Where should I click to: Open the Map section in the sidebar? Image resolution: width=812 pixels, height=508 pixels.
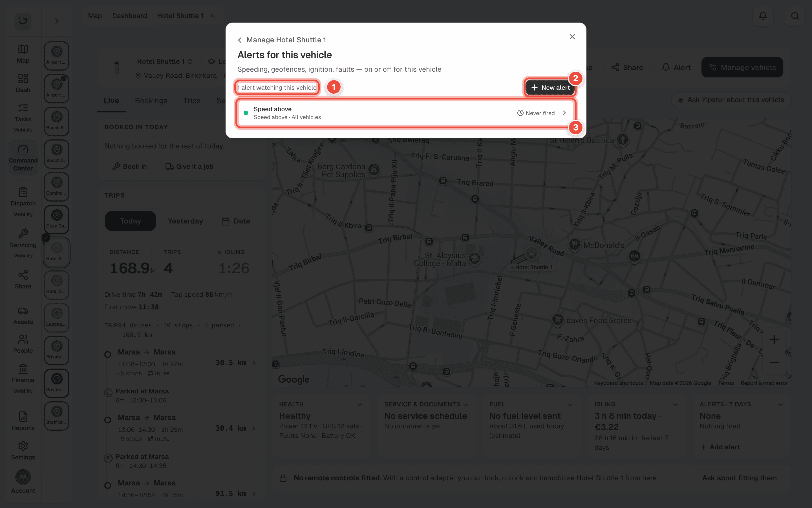pyautogui.click(x=23, y=54)
